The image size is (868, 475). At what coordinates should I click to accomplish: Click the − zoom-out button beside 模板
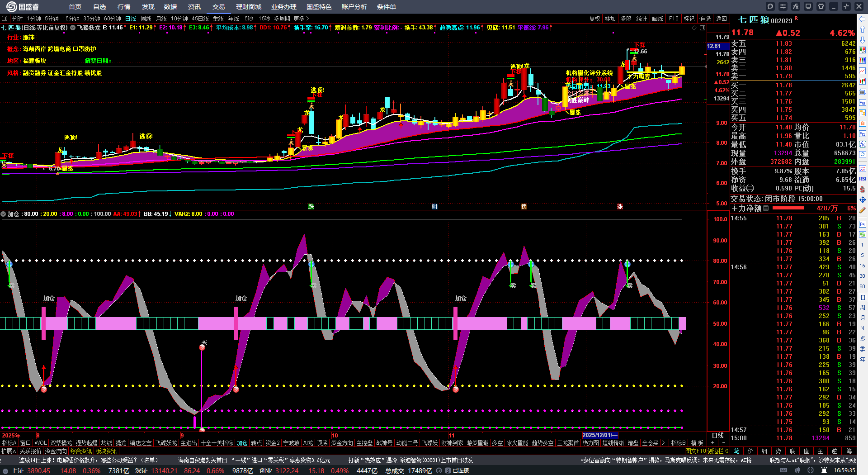(723, 443)
